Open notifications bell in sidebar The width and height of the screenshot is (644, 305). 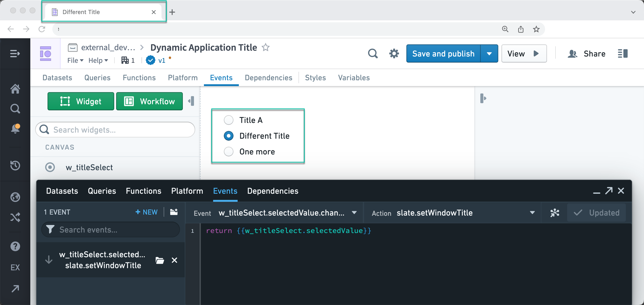[x=15, y=128]
